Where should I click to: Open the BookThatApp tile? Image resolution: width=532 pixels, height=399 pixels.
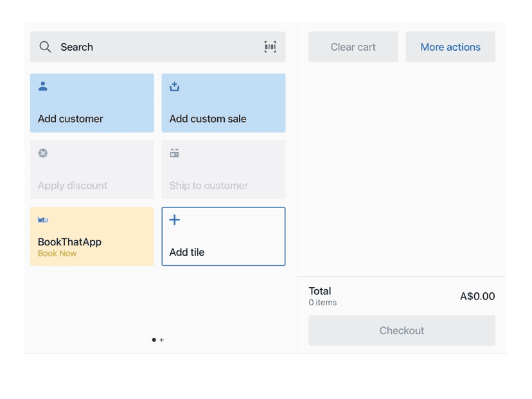(92, 236)
